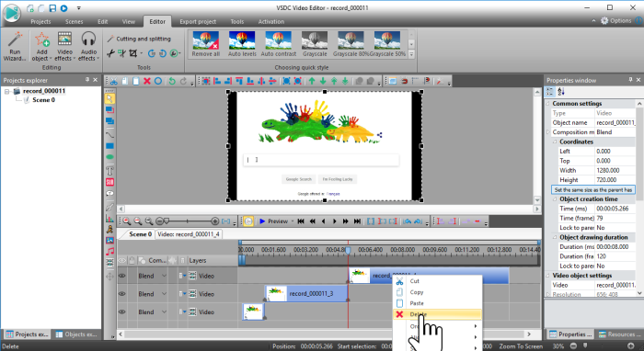This screenshot has width=644, height=351.
Task: Toggle visibility of bottom Video layer
Action: pos(122,312)
